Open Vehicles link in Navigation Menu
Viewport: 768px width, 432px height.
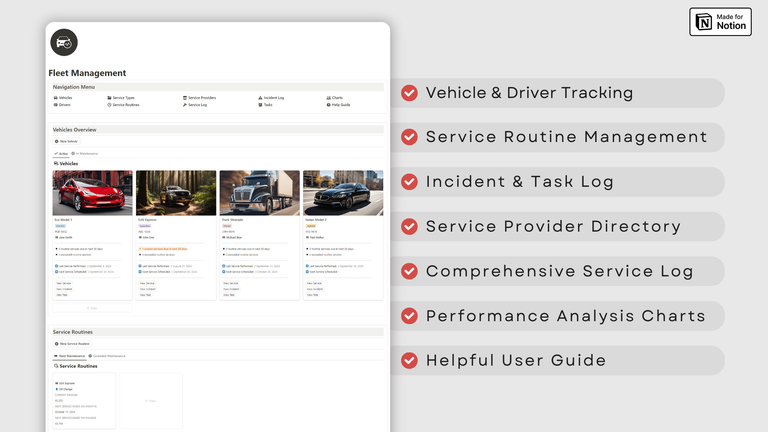pyautogui.click(x=64, y=98)
